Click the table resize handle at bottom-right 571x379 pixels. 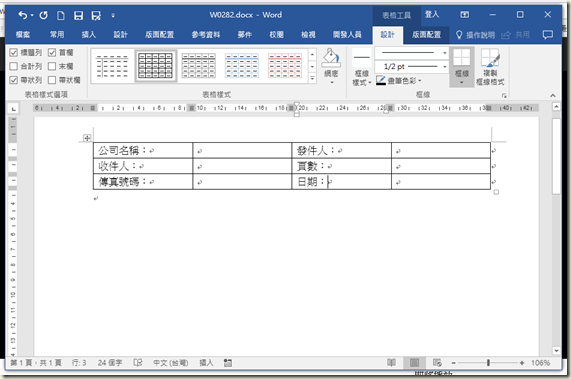point(496,192)
